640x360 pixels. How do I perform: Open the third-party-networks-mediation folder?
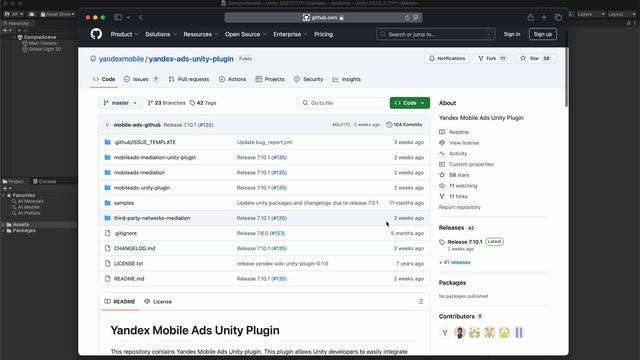coord(152,218)
